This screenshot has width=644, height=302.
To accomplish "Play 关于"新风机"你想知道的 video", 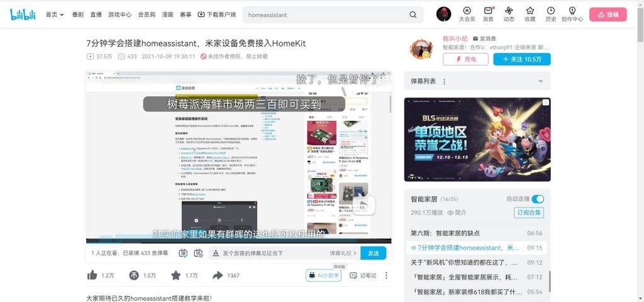I will (477, 262).
